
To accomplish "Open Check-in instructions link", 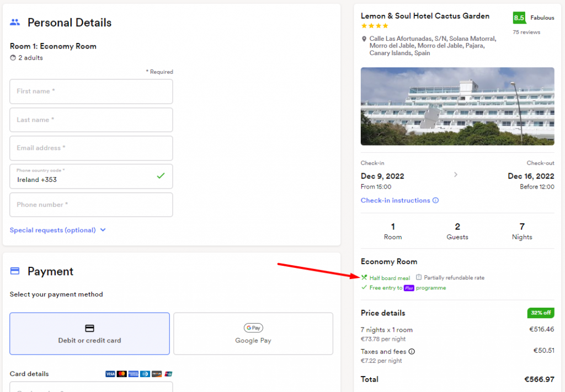I will [395, 200].
